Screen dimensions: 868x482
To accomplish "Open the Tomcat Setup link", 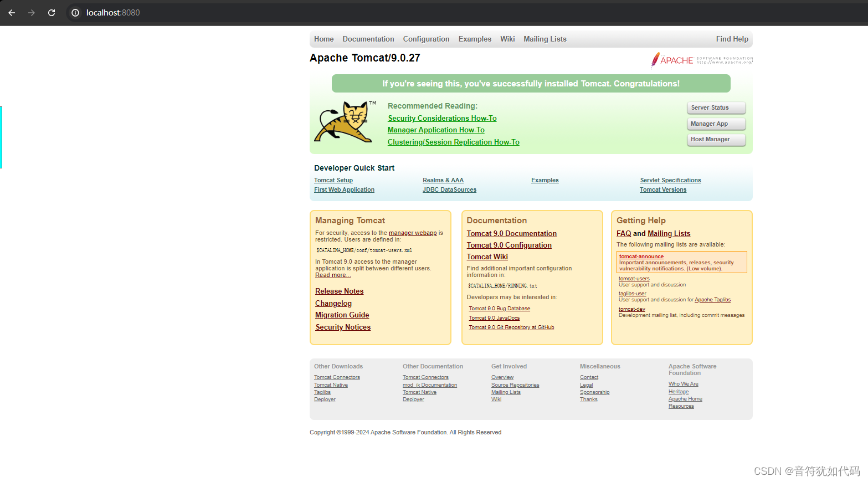I will click(x=333, y=180).
